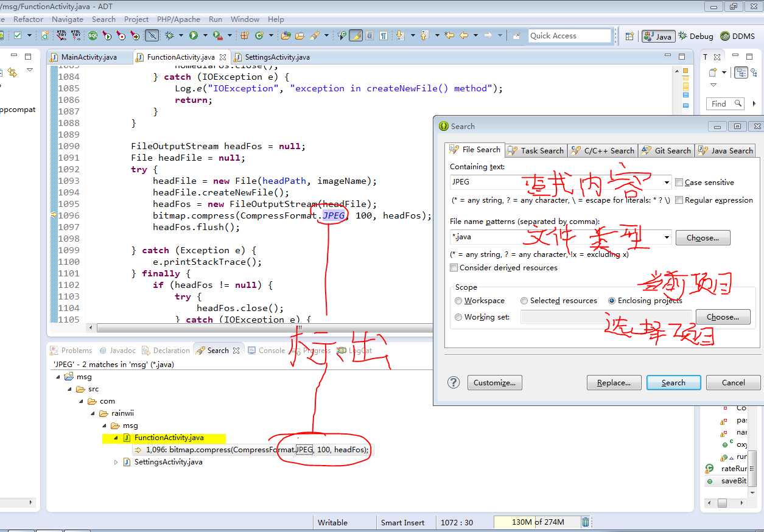
Task: Open the Project menu
Action: coord(136,19)
